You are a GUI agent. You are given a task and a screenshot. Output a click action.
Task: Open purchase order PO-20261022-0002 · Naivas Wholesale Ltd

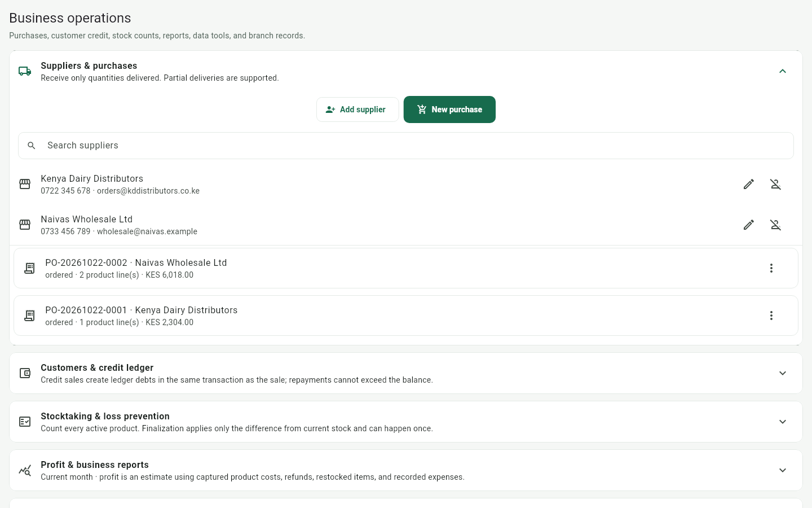pos(406,268)
